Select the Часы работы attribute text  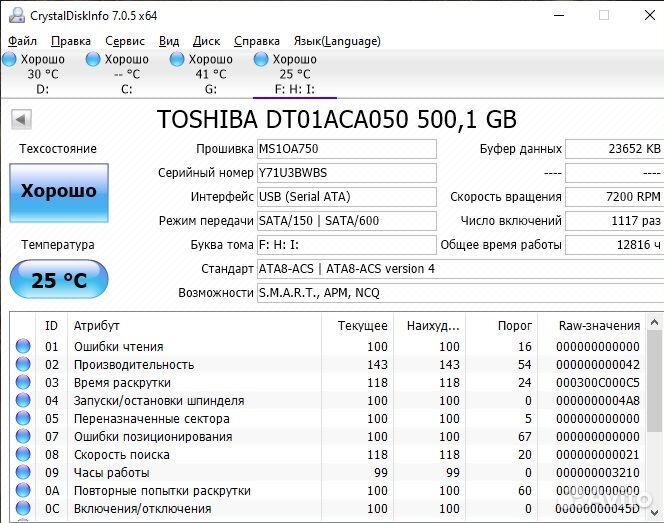coord(112,473)
